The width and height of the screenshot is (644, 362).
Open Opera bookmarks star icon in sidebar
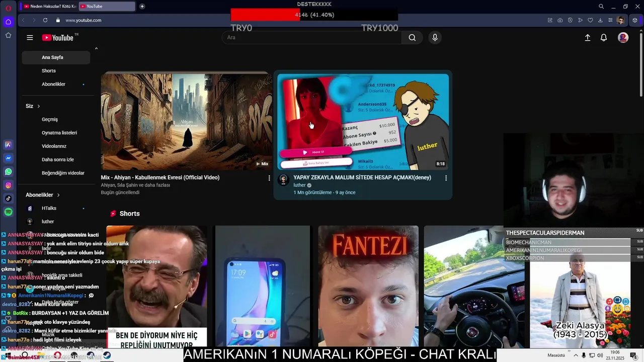[8, 35]
